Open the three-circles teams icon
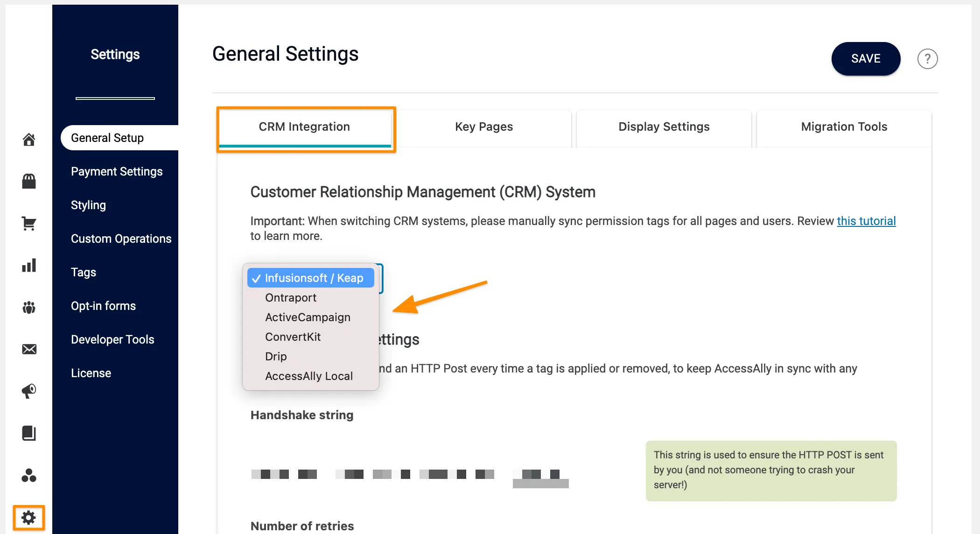The width and height of the screenshot is (980, 534). 29,475
